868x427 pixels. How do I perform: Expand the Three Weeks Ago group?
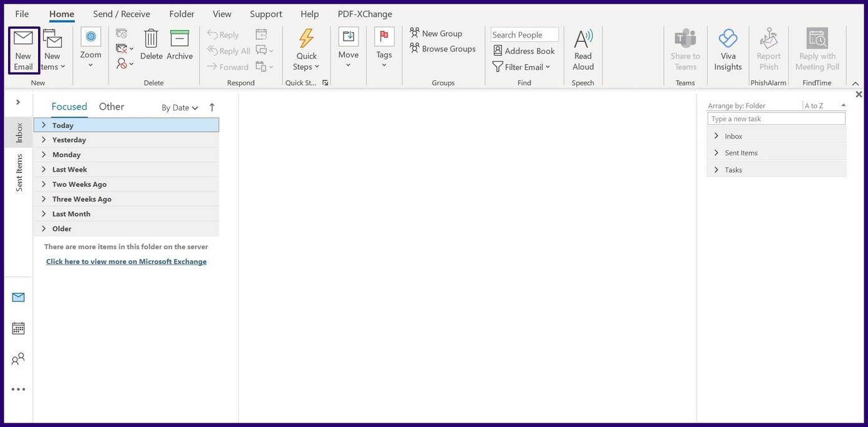click(x=44, y=199)
